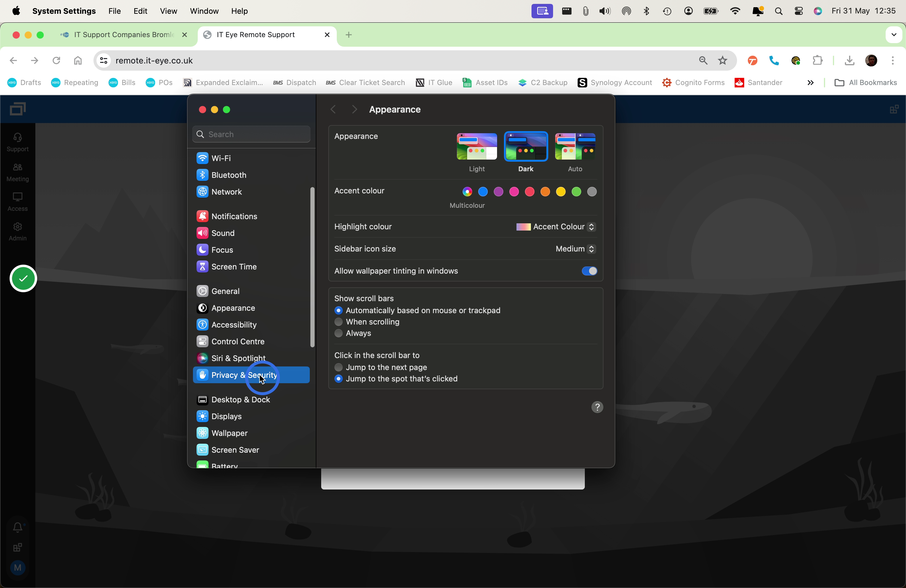
Task: Select Focus in the sidebar
Action: pyautogui.click(x=251, y=249)
